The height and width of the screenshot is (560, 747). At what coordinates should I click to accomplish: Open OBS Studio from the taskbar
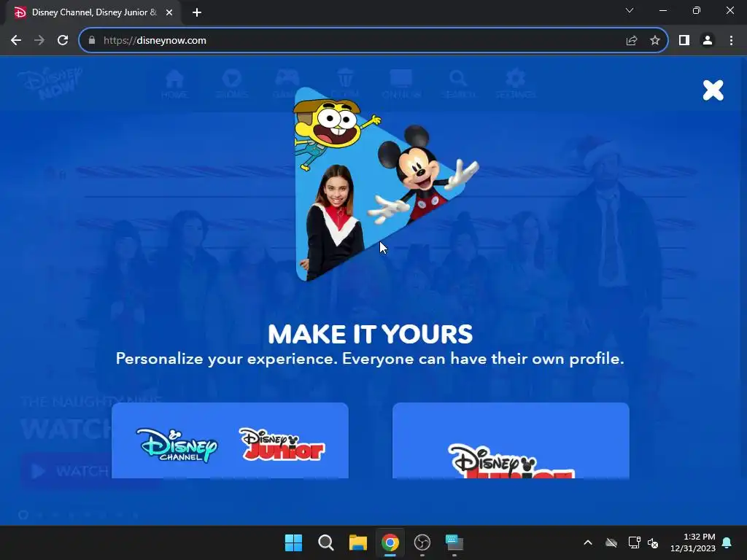pyautogui.click(x=422, y=542)
